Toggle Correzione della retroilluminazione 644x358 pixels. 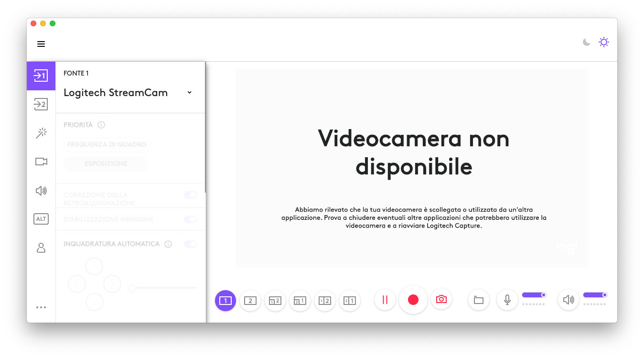point(191,195)
